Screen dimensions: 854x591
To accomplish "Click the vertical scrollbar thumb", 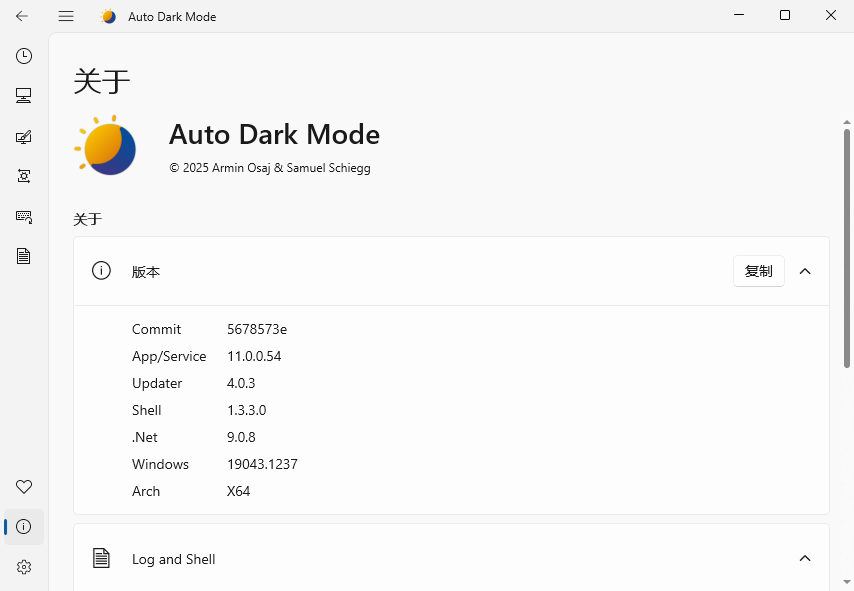I will [x=847, y=248].
